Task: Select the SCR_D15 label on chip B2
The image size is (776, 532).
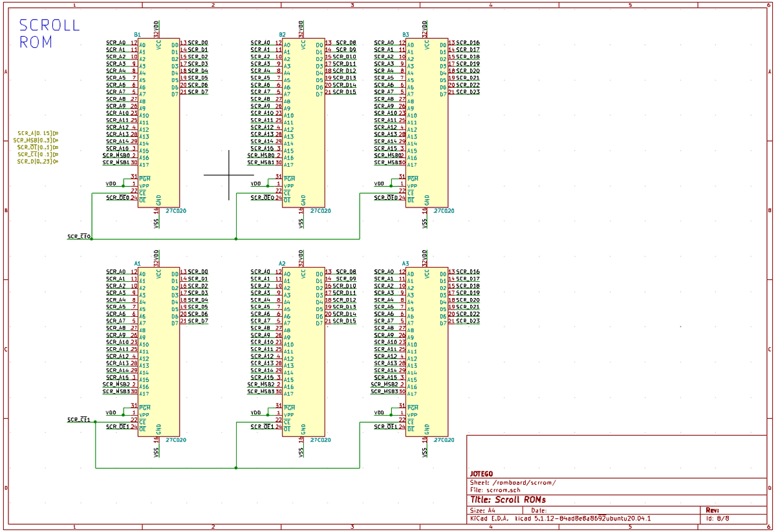Action: point(345,92)
